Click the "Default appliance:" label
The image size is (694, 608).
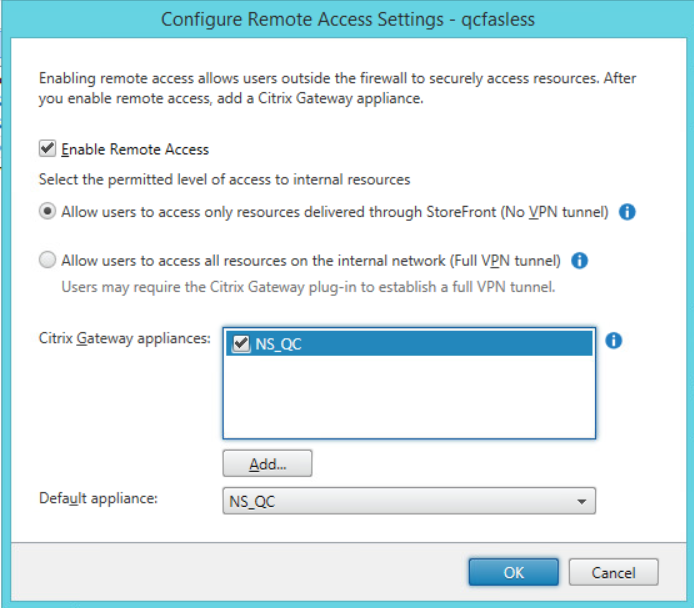(x=98, y=497)
